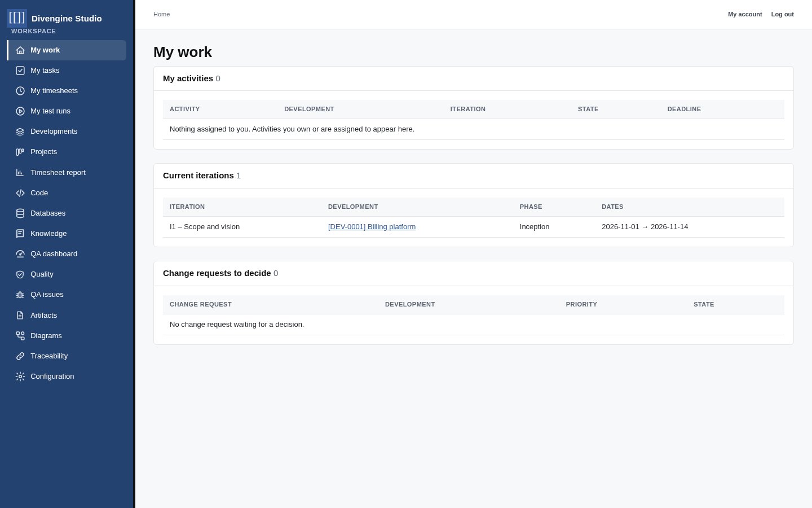This screenshot has width=812, height=508.
Task: Click the Code brackets icon
Action: click(x=20, y=193)
